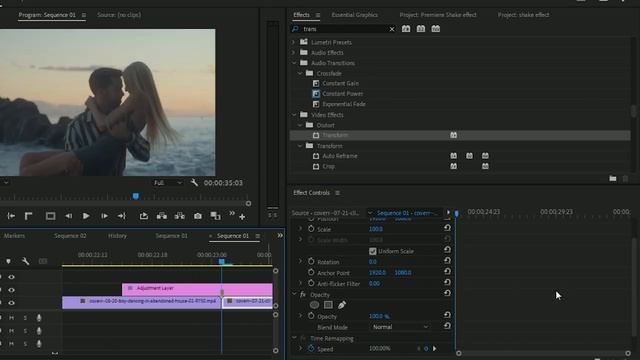Clear the effects search field
This screenshot has width=640, height=360.
(392, 29)
